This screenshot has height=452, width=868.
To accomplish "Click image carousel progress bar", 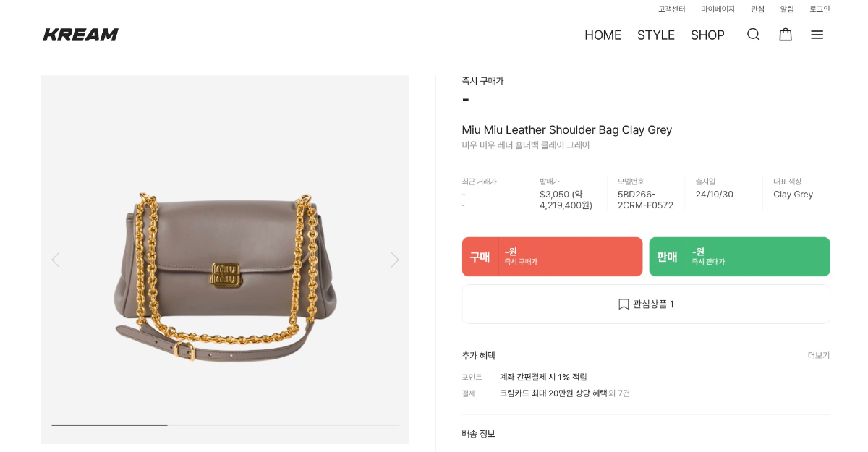I will 225,425.
